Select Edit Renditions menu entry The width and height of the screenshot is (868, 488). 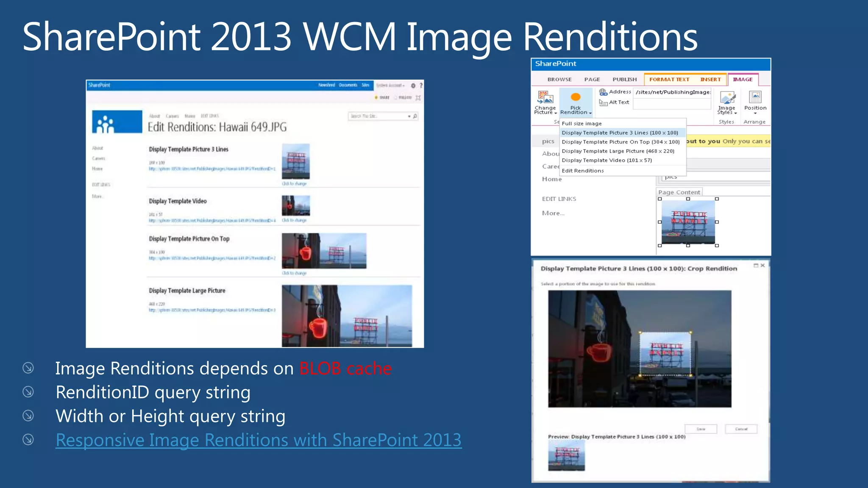[x=583, y=171]
